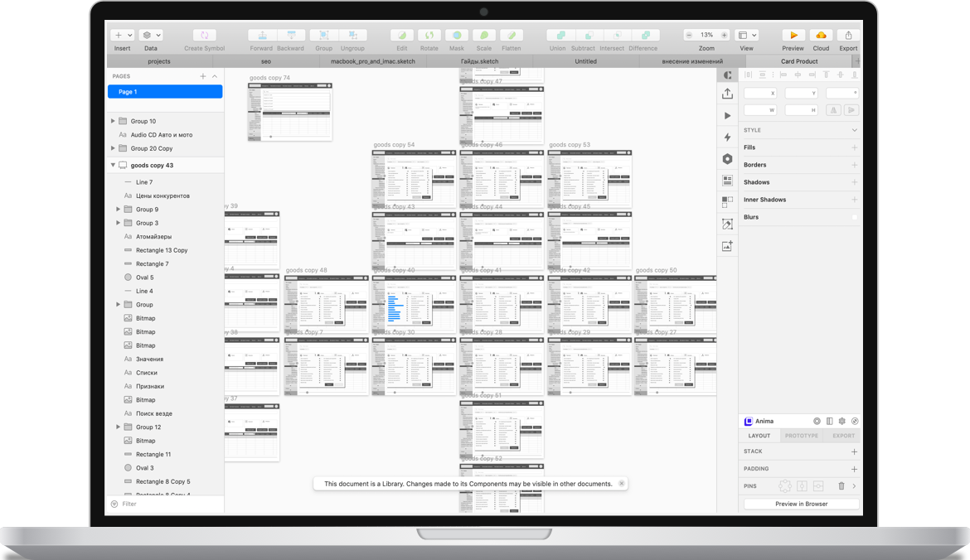Image resolution: width=970 pixels, height=560 pixels.
Task: Click the Group toolbar icon
Action: click(323, 36)
